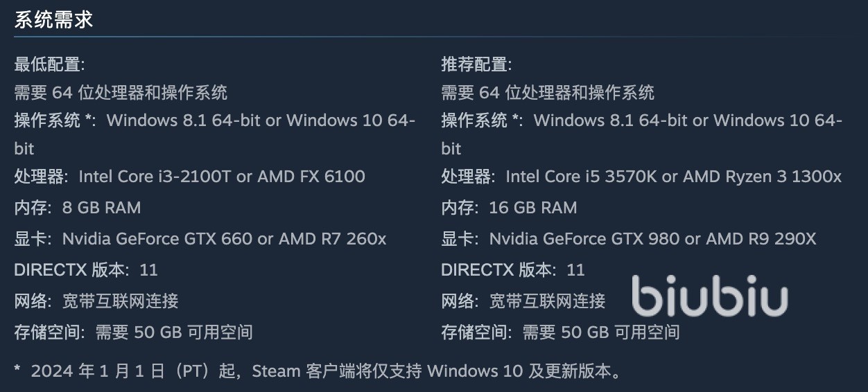Screen dimensions: 868x392
Task: Click the biubiu watermark logo
Action: coord(709,296)
